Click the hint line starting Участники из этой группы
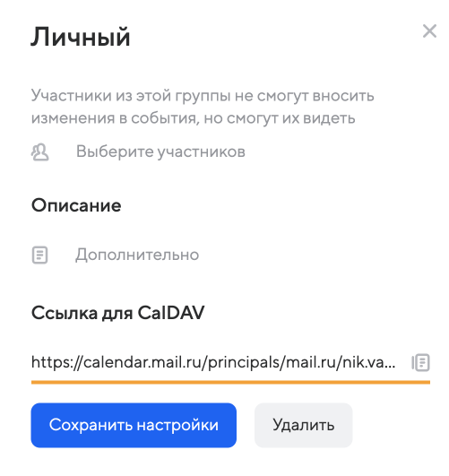Screen dimensions: 449x476 pos(203,96)
